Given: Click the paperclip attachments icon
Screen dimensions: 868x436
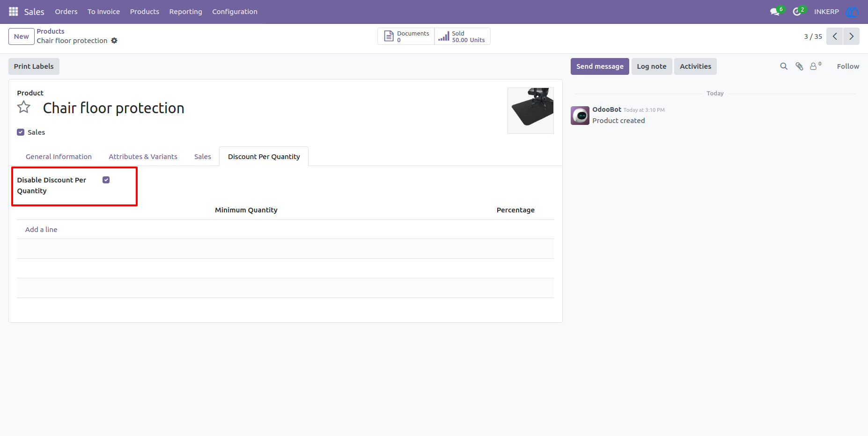Looking at the screenshot, I should point(800,66).
